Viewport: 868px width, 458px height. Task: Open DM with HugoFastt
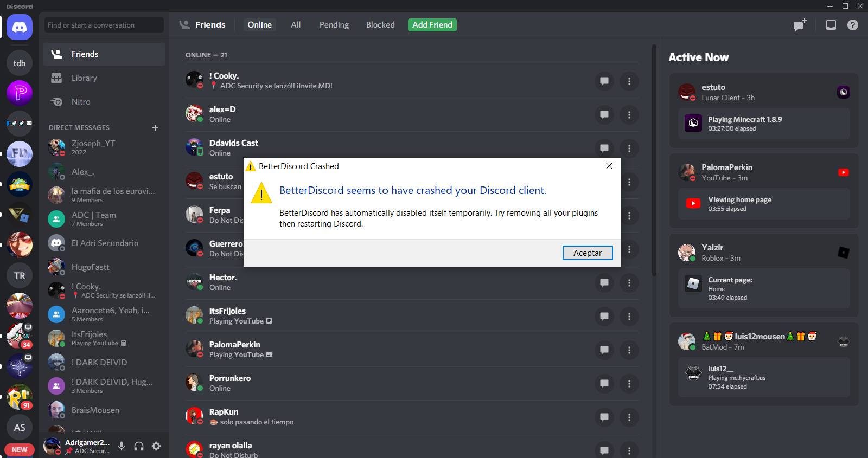point(104,267)
